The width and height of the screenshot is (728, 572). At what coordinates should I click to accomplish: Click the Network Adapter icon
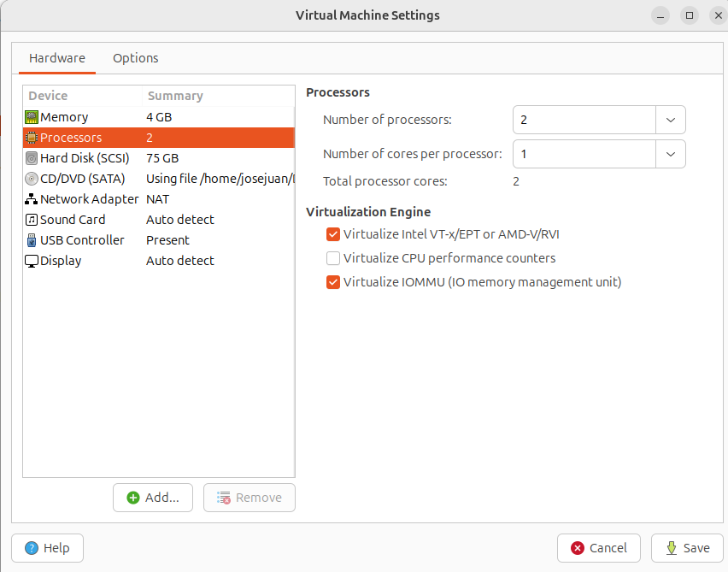coord(30,198)
